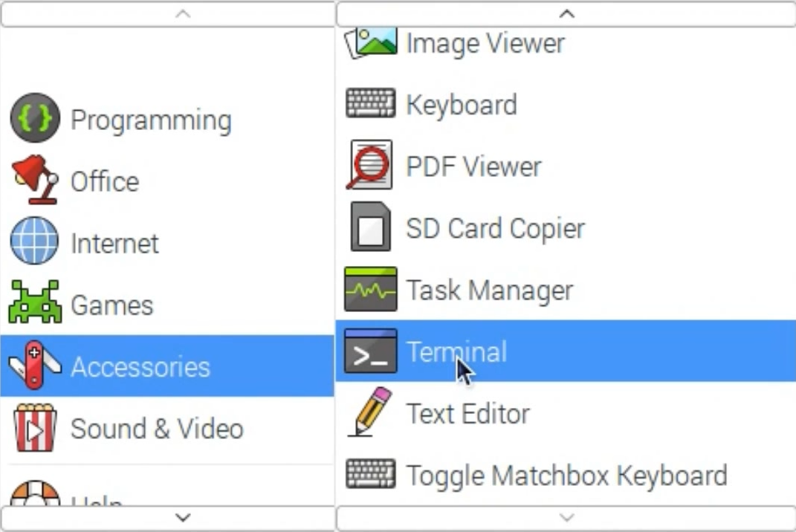
Task: Open the Help category icon
Action: [34, 495]
